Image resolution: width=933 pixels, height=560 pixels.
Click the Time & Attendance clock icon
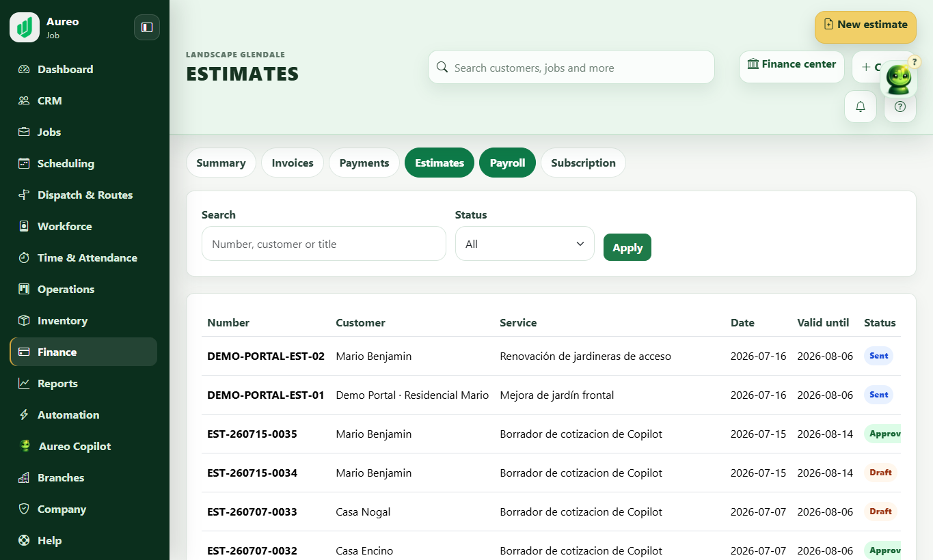[24, 257]
